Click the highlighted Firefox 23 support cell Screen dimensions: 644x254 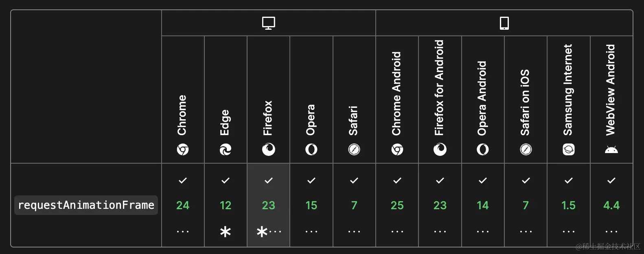268,205
